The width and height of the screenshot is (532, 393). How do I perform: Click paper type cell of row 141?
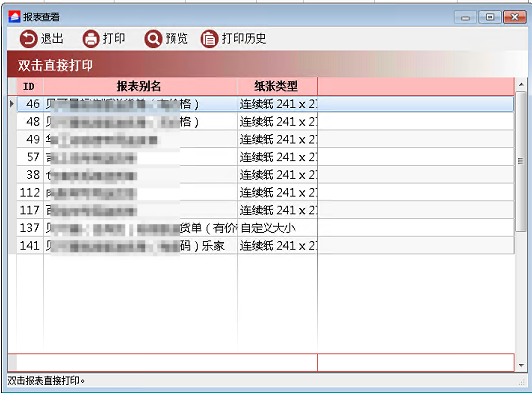click(x=276, y=246)
